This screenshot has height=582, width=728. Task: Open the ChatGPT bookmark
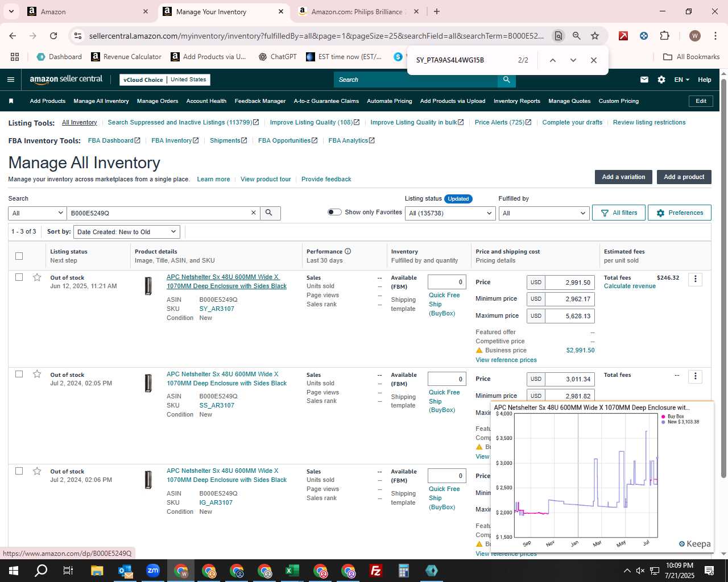(278, 57)
